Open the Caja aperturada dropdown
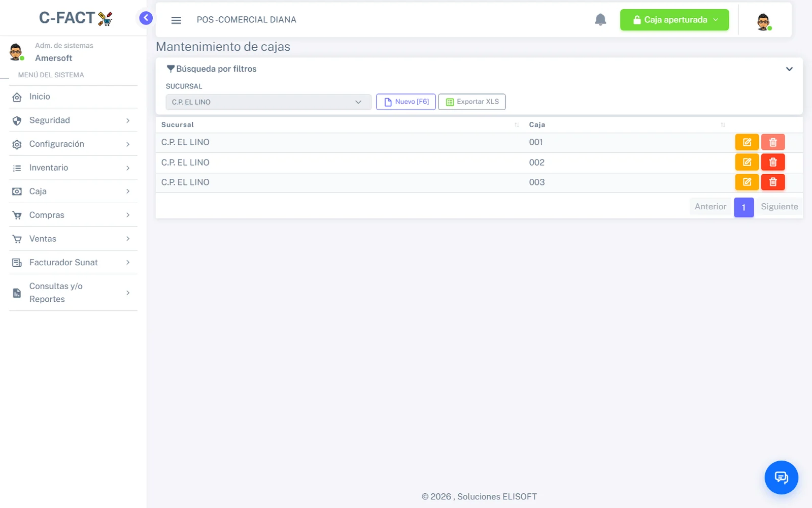Screen dimensions: 812x508 coord(674,20)
